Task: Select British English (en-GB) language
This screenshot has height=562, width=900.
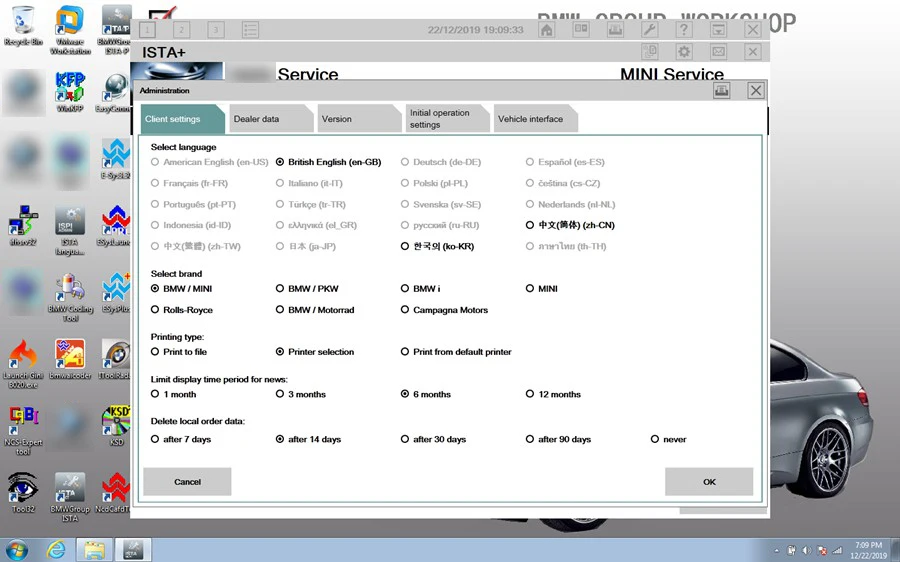Action: pyautogui.click(x=328, y=162)
